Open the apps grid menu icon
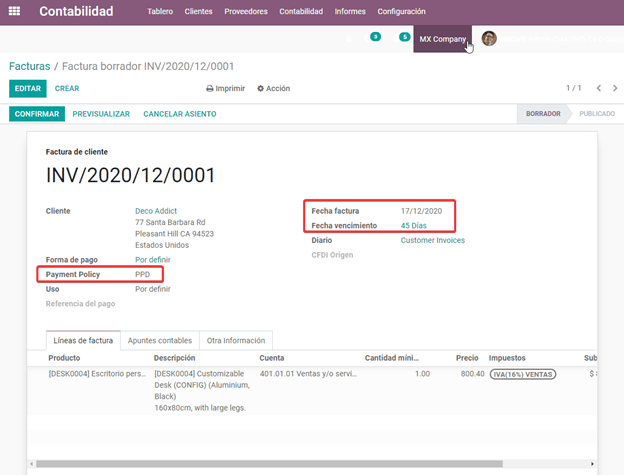The width and height of the screenshot is (624, 475). coord(15,12)
